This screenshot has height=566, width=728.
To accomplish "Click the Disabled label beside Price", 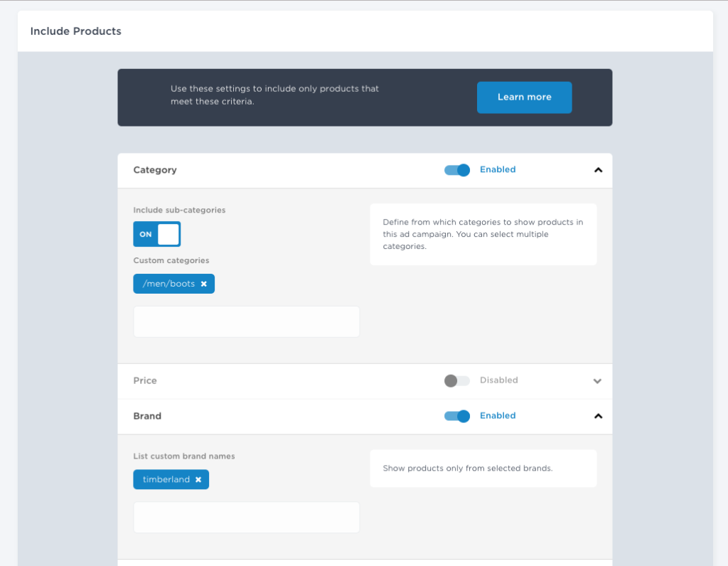I will coord(498,380).
